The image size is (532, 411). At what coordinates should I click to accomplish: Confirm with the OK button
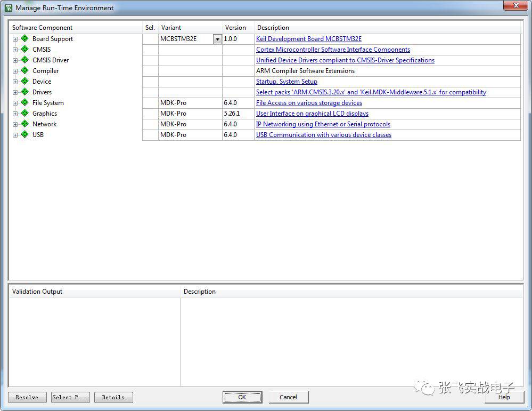[x=242, y=397]
